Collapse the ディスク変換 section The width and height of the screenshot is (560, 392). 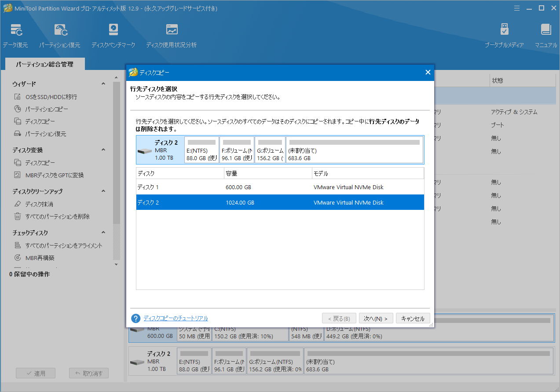(103, 150)
